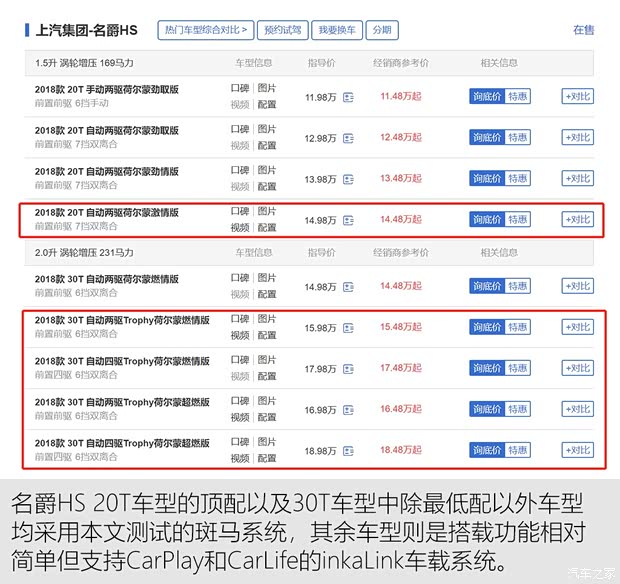The image size is (620, 584).
Task: Open the calculator icon beside 18.98万
Action: 348,451
